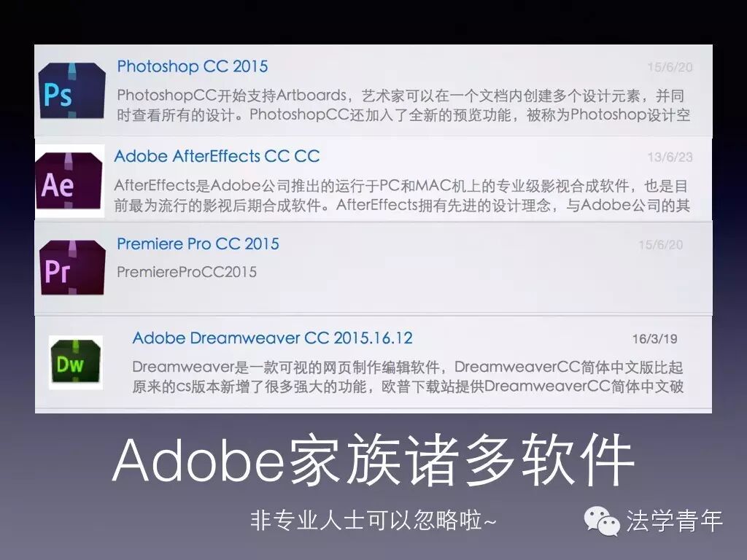Screen dimensions: 747x560
Task: Click the After Effects Ae icon
Action: click(x=69, y=181)
